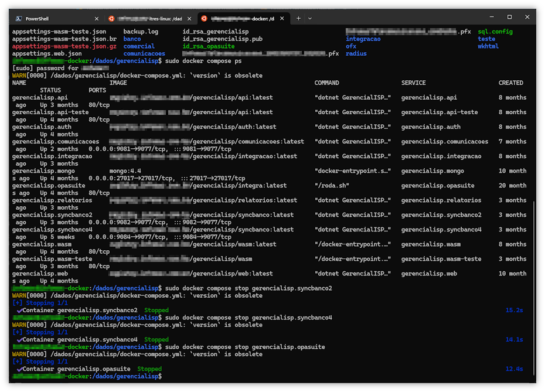545x392 pixels.
Task: Click Ubuntu icon on the ltres-linux tab
Action: [x=111, y=18]
